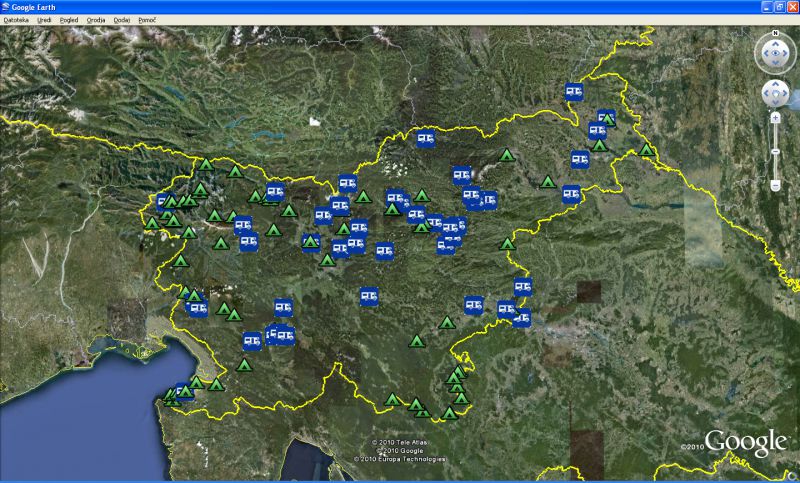Pan map up with move joystick's up arrow
Screen dimensions: 800x483
coord(776,84)
